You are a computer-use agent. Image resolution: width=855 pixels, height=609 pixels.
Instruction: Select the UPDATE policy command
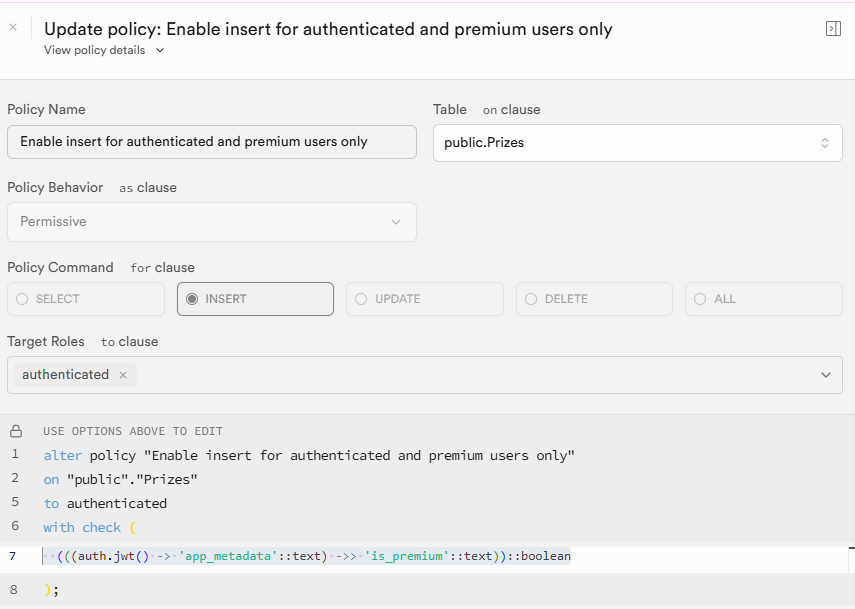tap(425, 299)
